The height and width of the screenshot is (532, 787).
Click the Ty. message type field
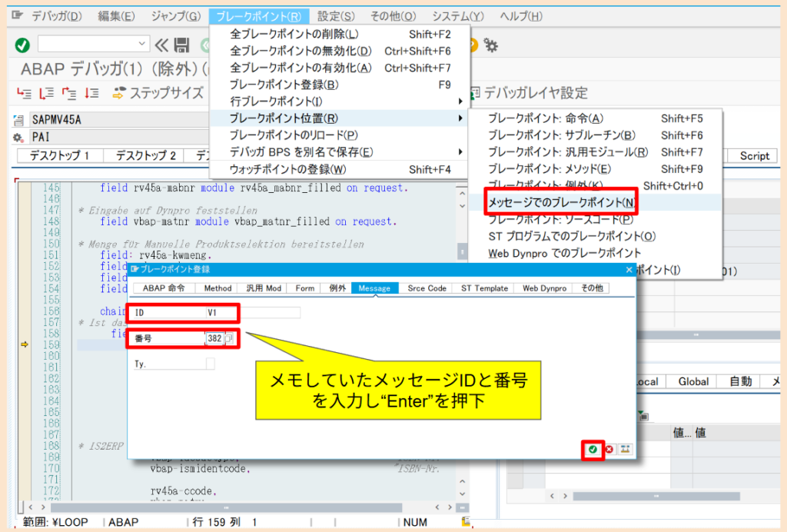click(211, 364)
